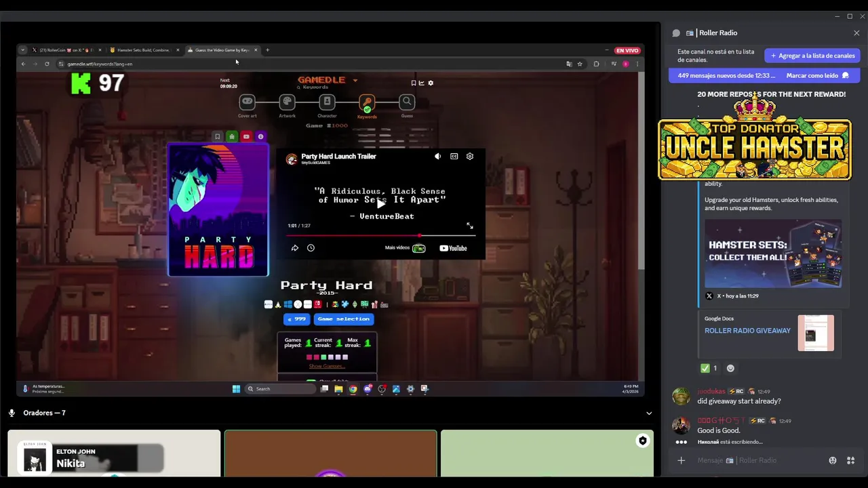Open Gamedle bookmarks icon beside the stats icon
This screenshot has height=488, width=868.
[x=413, y=83]
